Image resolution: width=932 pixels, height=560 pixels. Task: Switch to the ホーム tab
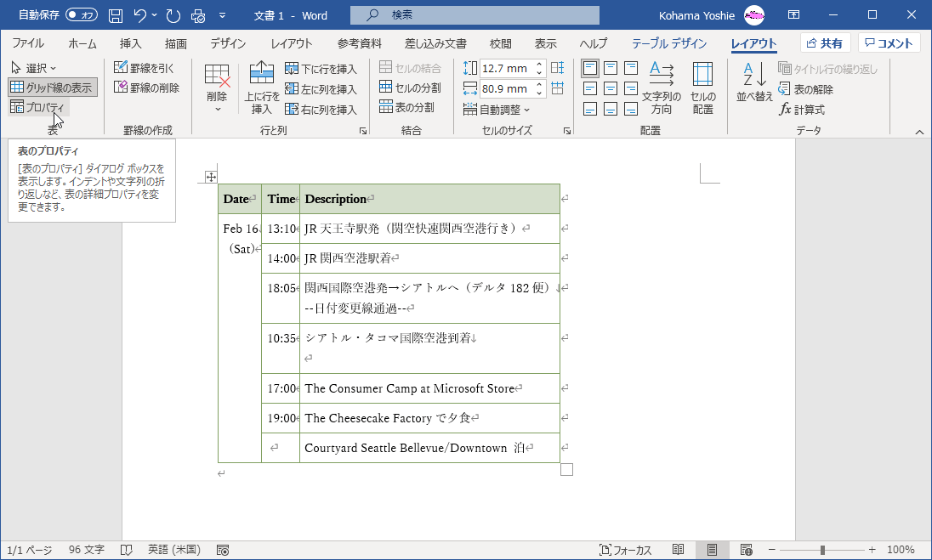[x=82, y=43]
